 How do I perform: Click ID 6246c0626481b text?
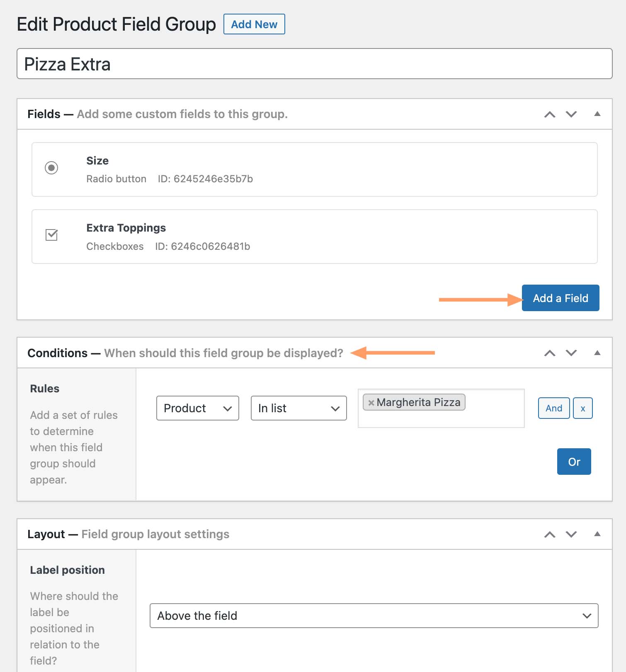(x=203, y=247)
